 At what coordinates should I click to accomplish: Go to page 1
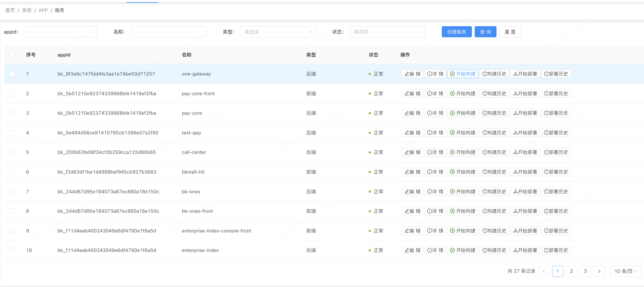(x=557, y=271)
